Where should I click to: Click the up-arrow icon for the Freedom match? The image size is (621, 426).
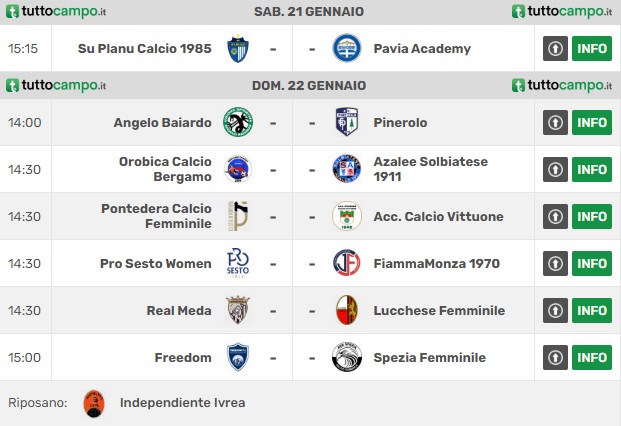555,358
